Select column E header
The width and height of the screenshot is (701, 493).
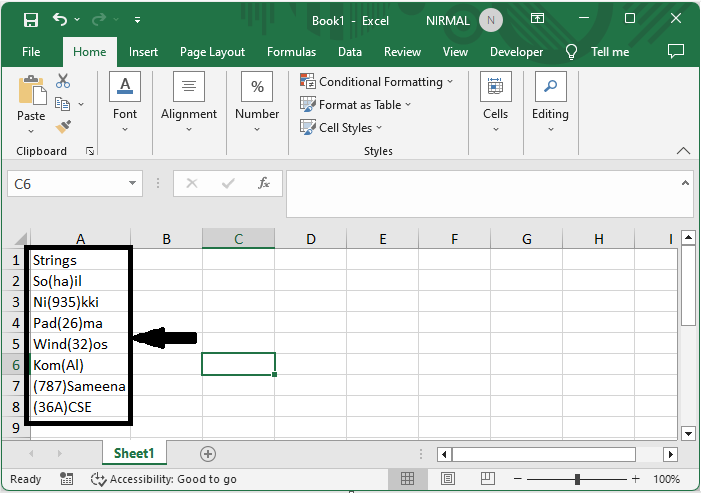tap(383, 239)
